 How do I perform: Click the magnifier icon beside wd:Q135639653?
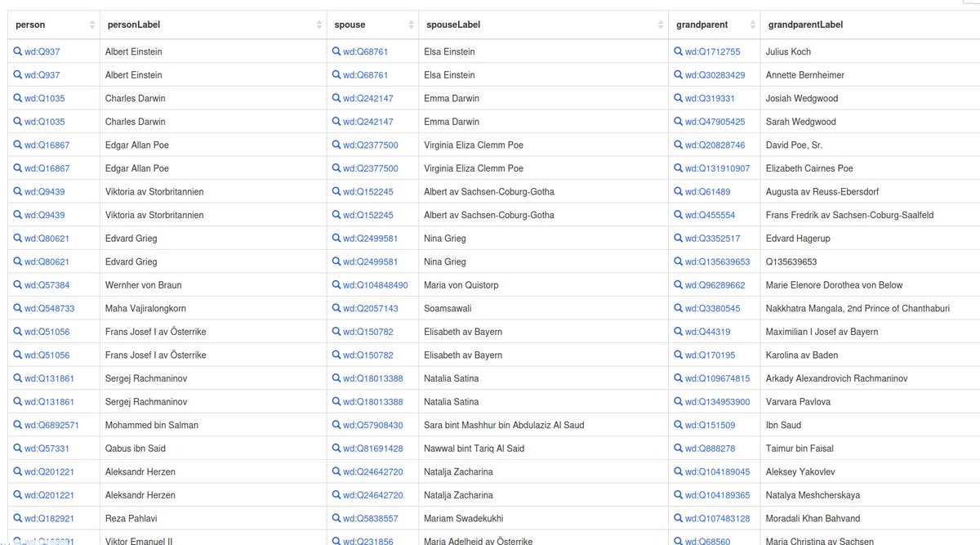pos(678,261)
